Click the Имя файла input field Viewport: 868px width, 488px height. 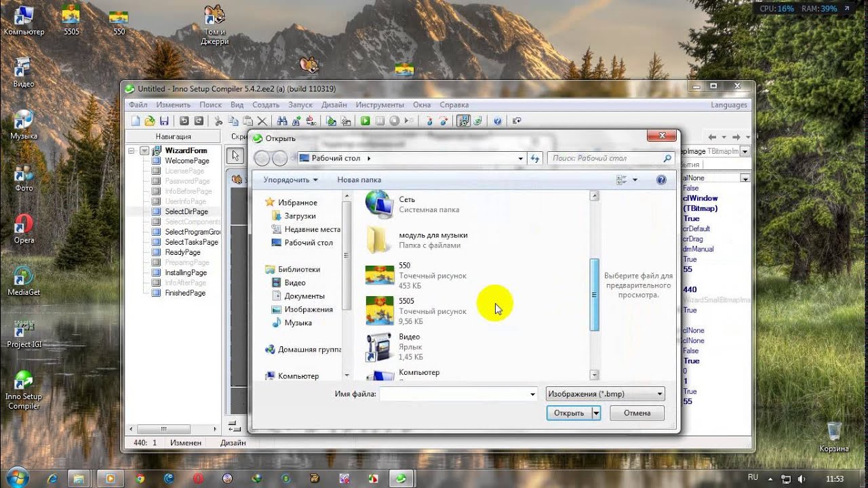[454, 394]
